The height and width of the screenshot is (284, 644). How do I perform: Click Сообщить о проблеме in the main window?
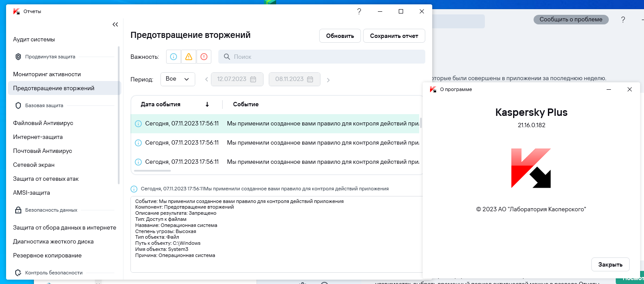tap(571, 20)
